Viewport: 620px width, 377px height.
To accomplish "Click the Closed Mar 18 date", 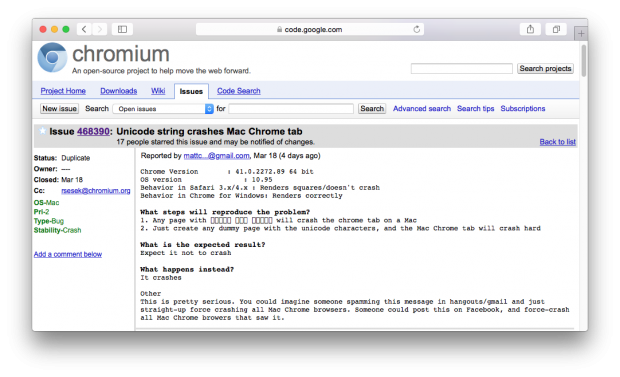I will pyautogui.click(x=72, y=180).
